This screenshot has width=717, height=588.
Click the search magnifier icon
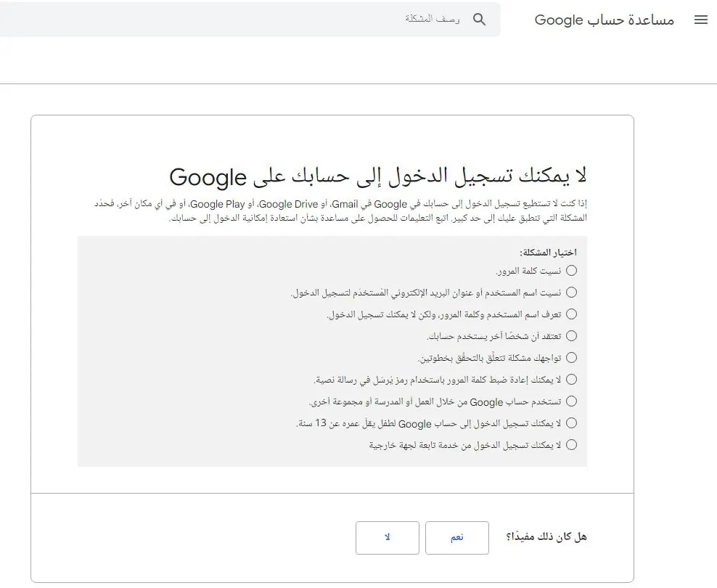coord(479,19)
